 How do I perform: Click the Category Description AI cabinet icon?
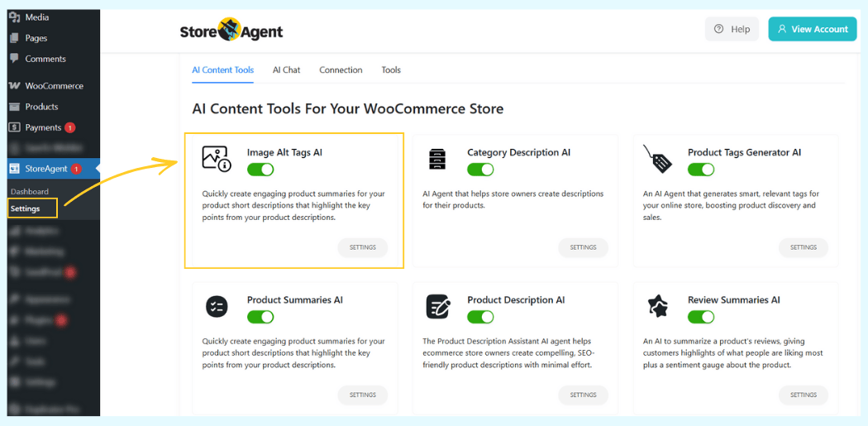point(437,159)
